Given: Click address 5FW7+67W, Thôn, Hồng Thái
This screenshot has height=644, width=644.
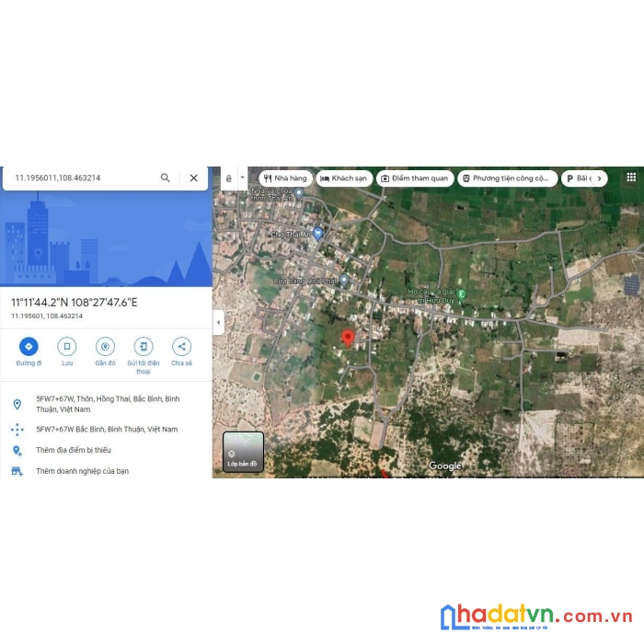Looking at the screenshot, I should 108,404.
